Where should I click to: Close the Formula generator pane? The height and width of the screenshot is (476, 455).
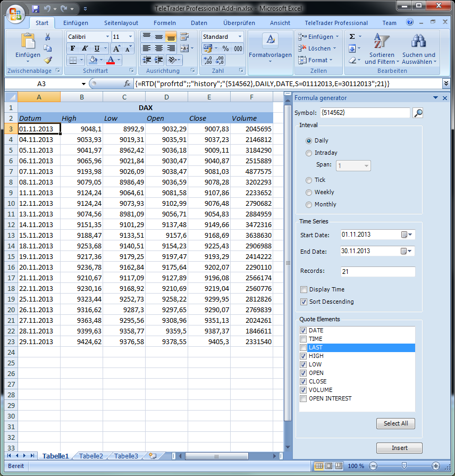445,98
